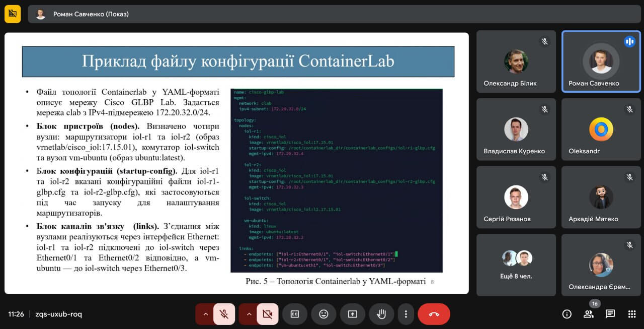The width and height of the screenshot is (644, 329).
Task: Click the name label Аркадій Матеко
Action: [x=593, y=219]
